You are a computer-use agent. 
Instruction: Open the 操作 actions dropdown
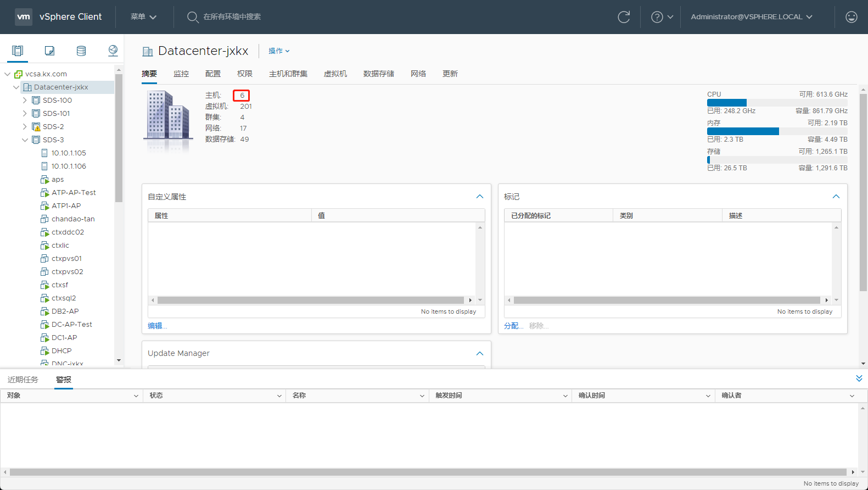point(279,51)
